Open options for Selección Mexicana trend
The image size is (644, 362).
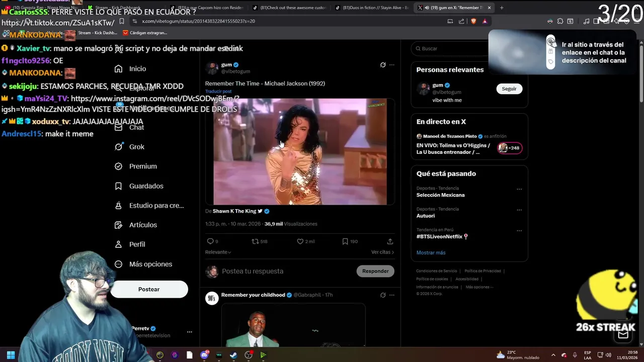click(x=519, y=190)
